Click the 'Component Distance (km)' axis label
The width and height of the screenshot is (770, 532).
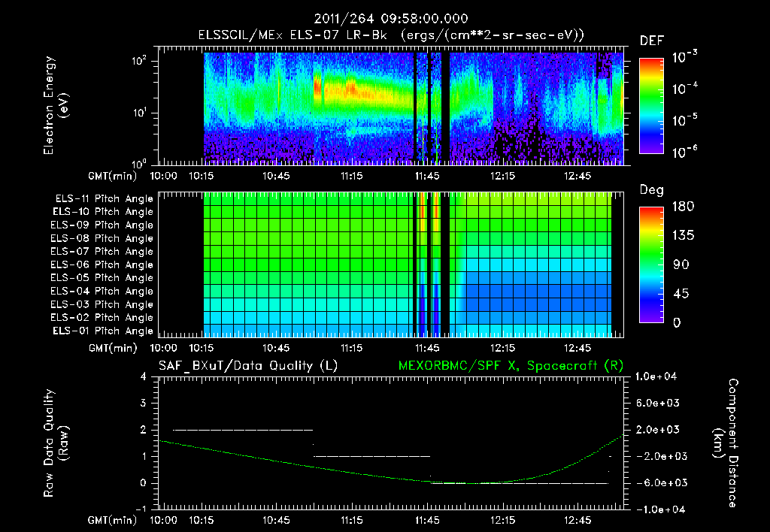726,443
